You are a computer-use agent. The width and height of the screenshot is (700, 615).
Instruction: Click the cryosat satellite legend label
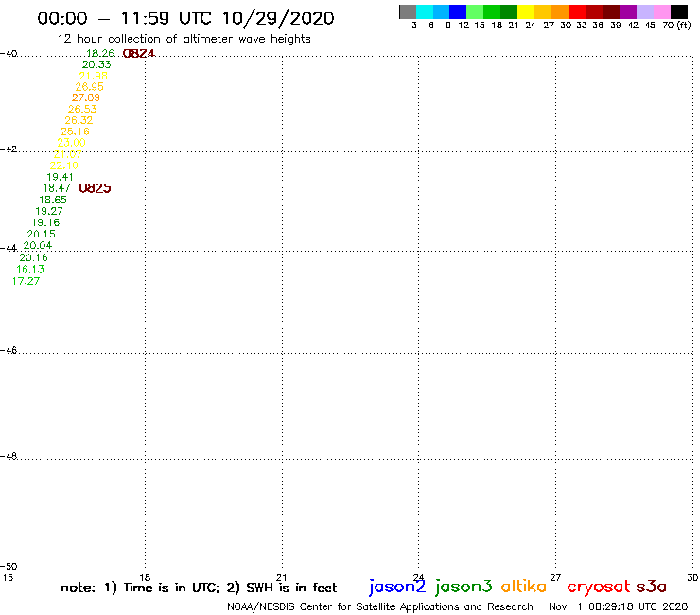[599, 587]
